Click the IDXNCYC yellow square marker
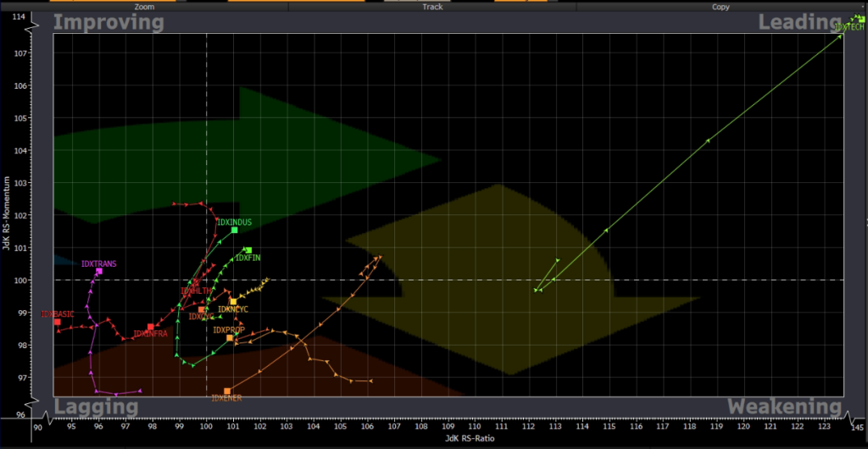868x449 pixels. point(234,302)
